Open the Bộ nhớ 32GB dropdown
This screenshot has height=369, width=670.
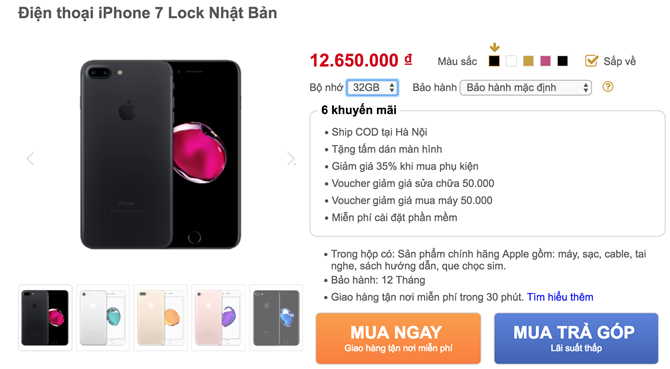pyautogui.click(x=373, y=88)
